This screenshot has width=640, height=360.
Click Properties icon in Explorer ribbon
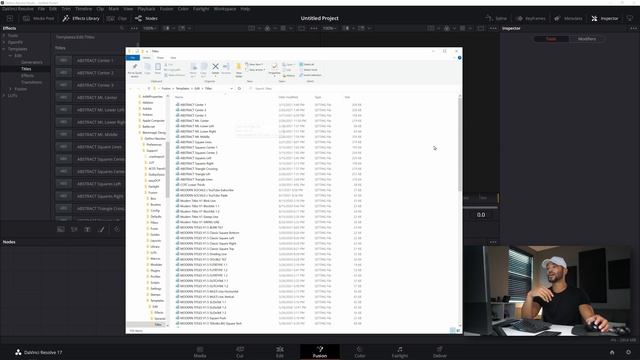[x=275, y=68]
